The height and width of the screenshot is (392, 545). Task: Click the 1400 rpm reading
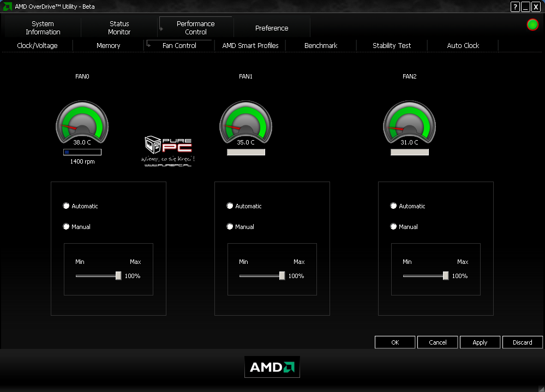coord(82,161)
